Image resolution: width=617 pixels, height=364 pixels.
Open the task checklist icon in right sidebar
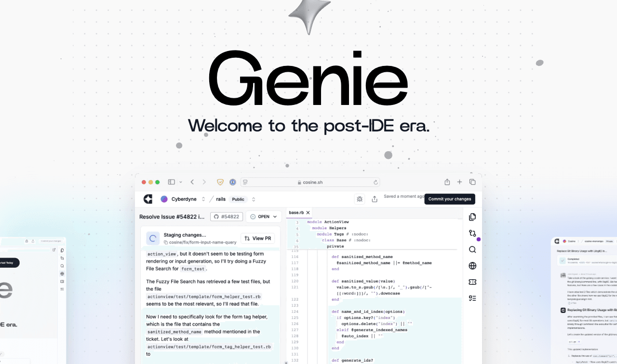472,298
